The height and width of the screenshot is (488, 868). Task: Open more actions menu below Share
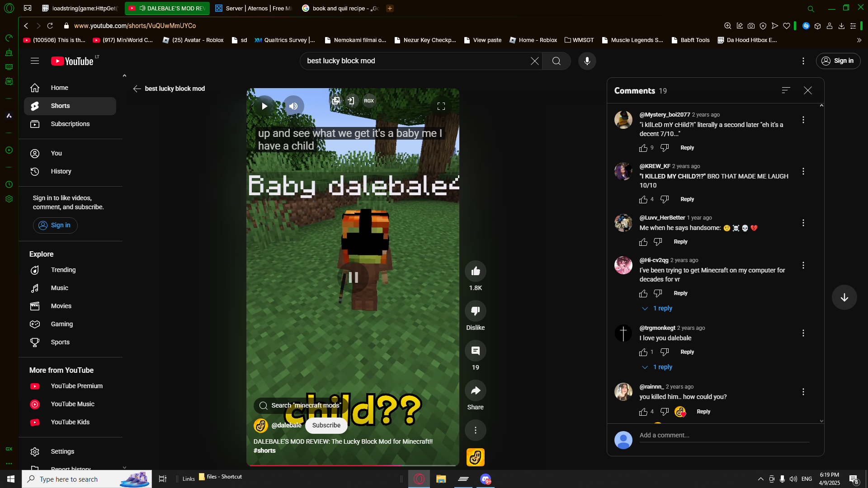476,430
